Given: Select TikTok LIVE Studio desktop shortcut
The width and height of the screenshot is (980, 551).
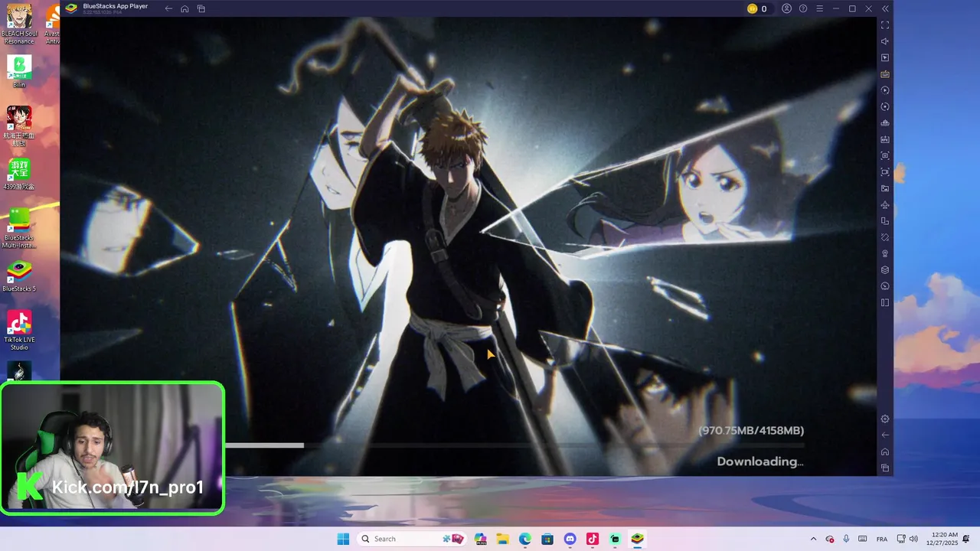Looking at the screenshot, I should pyautogui.click(x=19, y=331).
